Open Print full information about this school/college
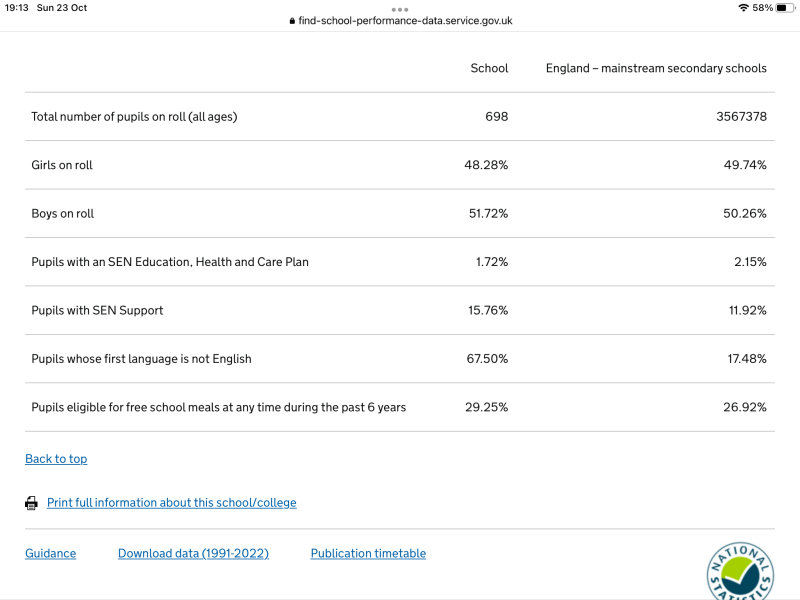 point(171,503)
